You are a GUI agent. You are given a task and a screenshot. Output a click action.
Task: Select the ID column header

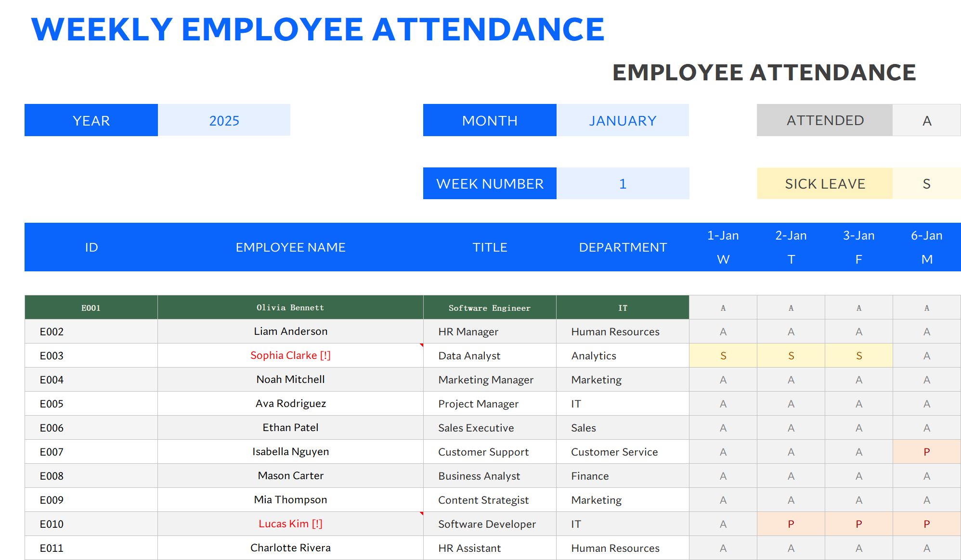[91, 247]
